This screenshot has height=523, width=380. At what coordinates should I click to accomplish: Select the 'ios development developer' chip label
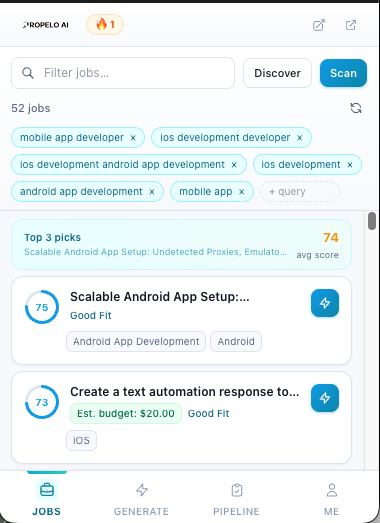[225, 137]
